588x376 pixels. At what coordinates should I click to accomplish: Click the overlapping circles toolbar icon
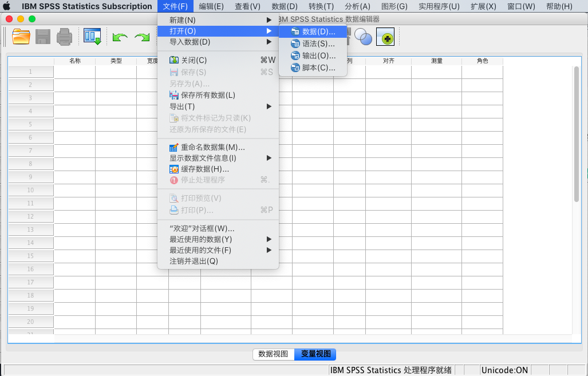click(x=363, y=38)
